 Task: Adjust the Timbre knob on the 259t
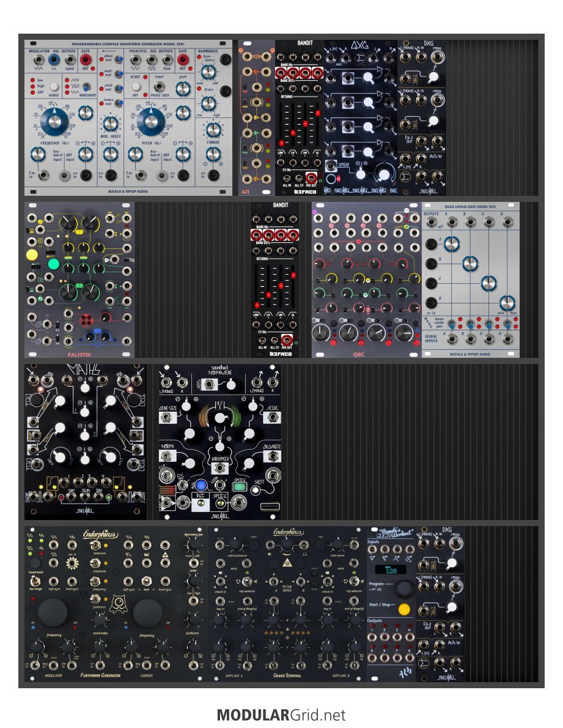(213, 130)
